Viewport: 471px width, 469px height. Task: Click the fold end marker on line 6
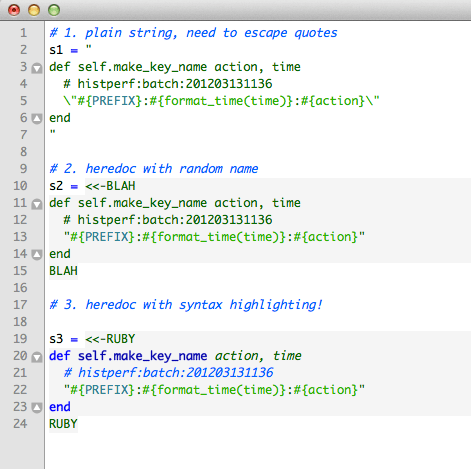37,119
